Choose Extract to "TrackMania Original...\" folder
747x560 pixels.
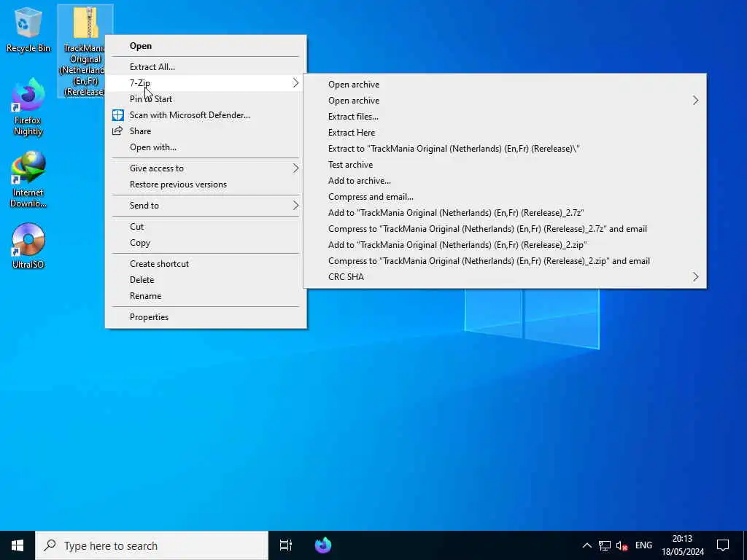(505, 149)
